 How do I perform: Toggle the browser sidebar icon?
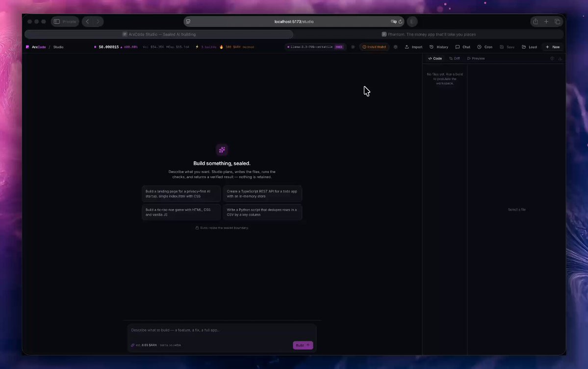point(56,22)
